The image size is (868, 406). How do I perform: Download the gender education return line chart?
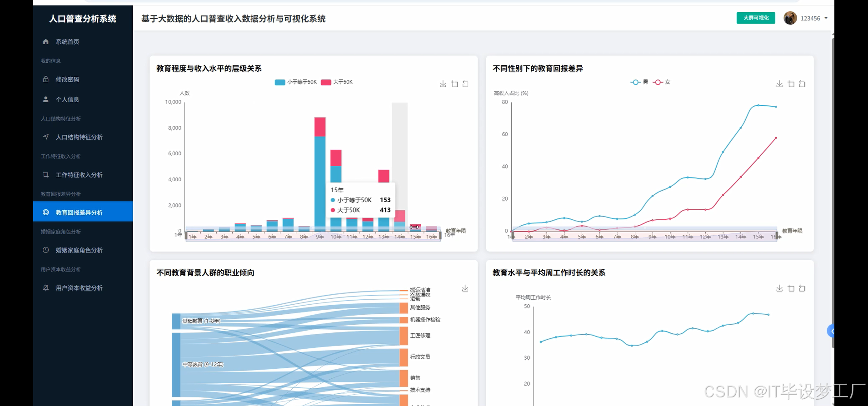click(x=779, y=84)
